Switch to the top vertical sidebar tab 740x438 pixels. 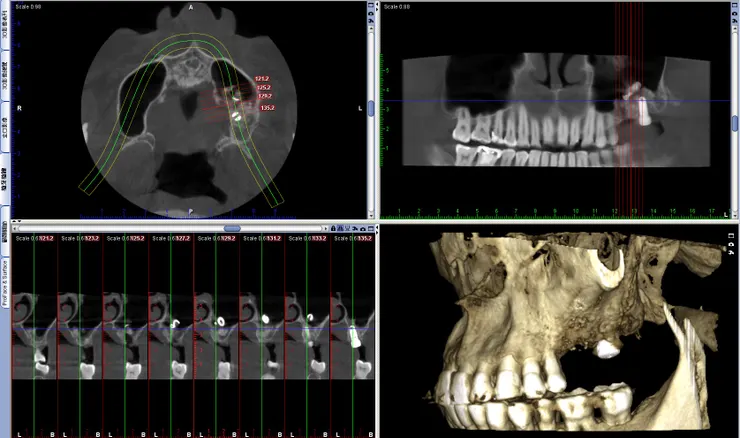point(5,26)
